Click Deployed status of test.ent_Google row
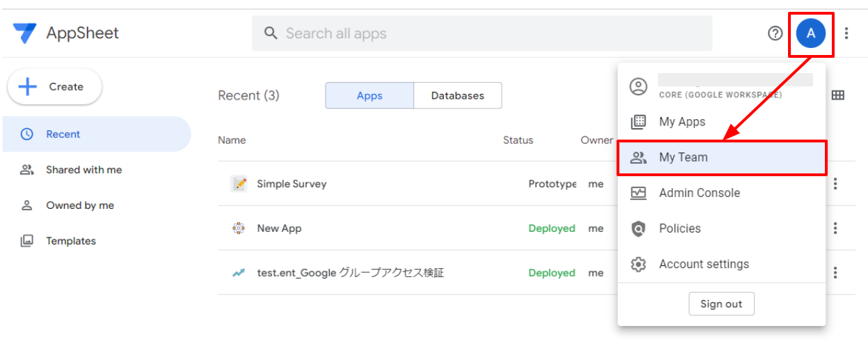 coord(552,273)
